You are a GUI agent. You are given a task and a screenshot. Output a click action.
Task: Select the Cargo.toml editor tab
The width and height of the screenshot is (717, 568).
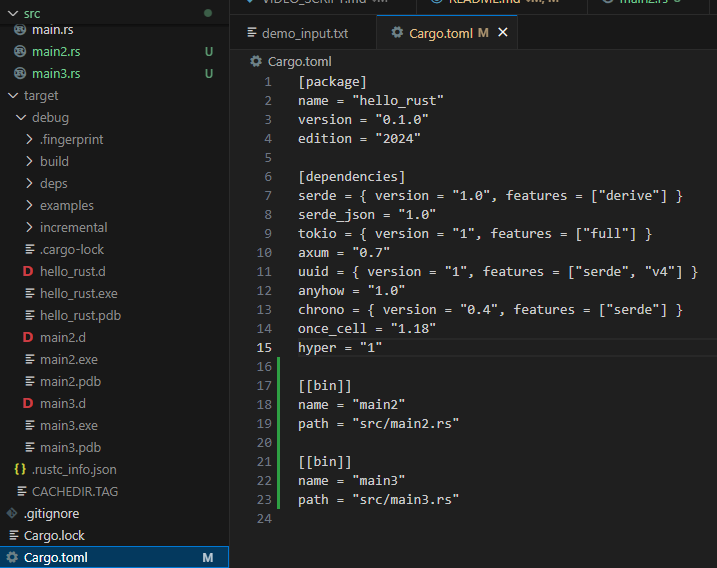440,33
